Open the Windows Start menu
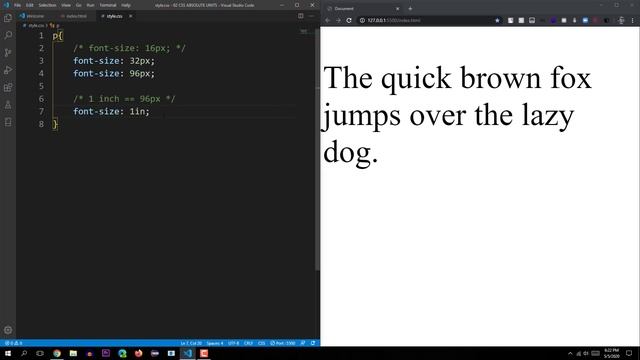 coord(8,353)
